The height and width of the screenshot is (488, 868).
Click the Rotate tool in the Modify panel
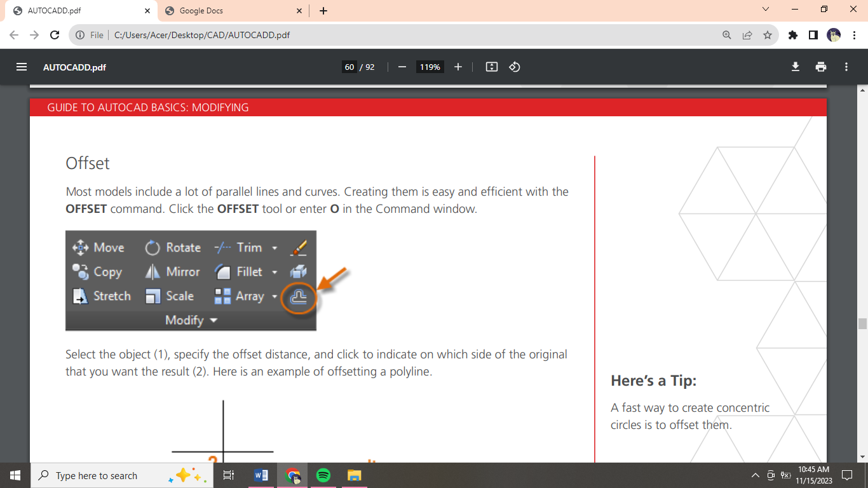click(x=173, y=247)
